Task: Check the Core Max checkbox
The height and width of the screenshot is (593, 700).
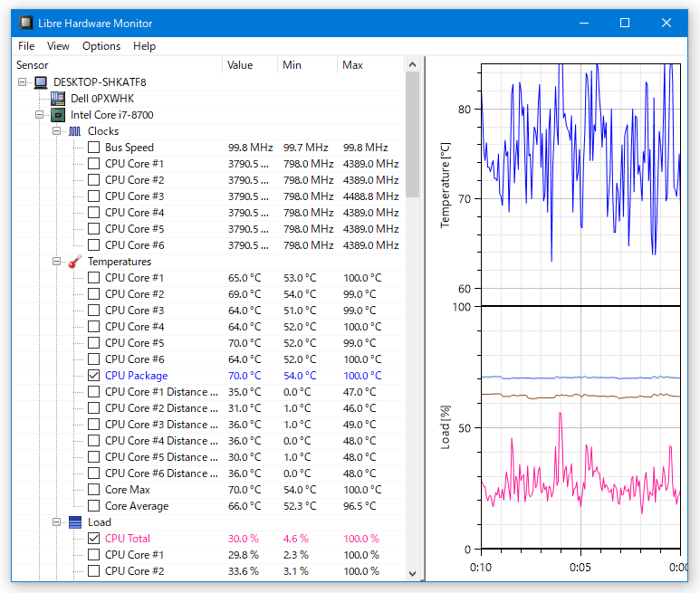Action: click(94, 490)
